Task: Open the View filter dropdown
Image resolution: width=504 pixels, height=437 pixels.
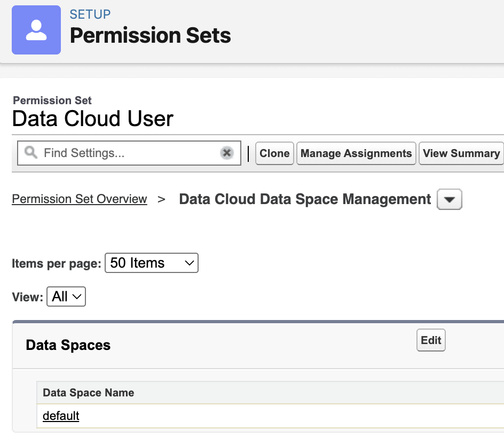Action: [66, 296]
